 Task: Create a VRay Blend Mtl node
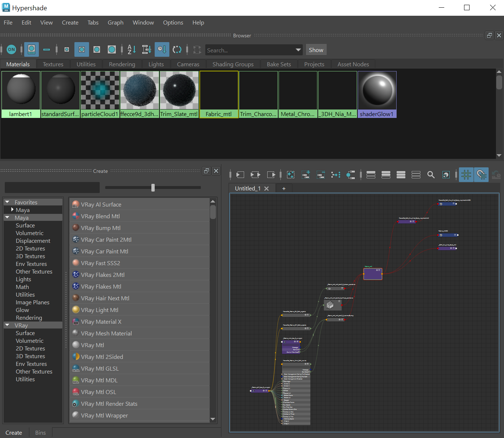tap(140, 216)
